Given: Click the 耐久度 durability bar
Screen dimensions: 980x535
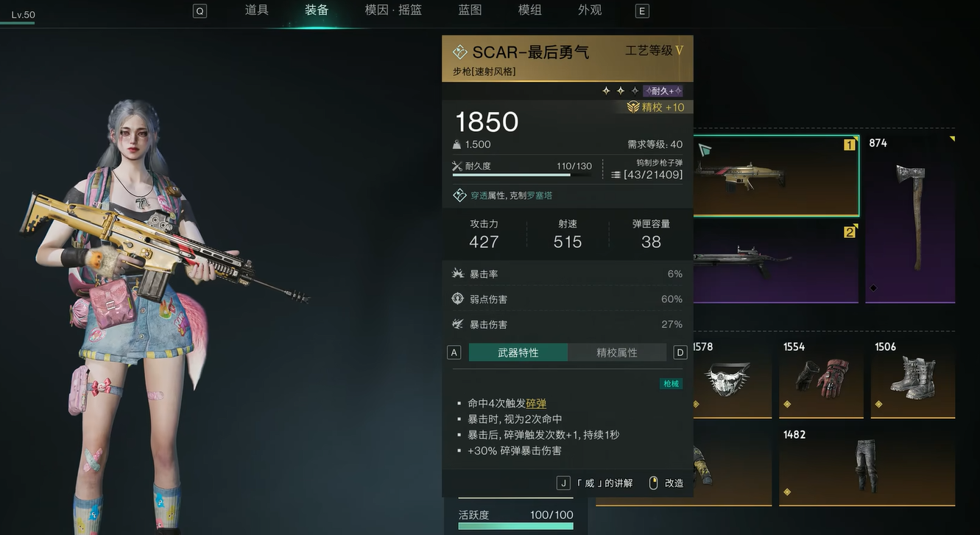Looking at the screenshot, I should click(x=522, y=175).
